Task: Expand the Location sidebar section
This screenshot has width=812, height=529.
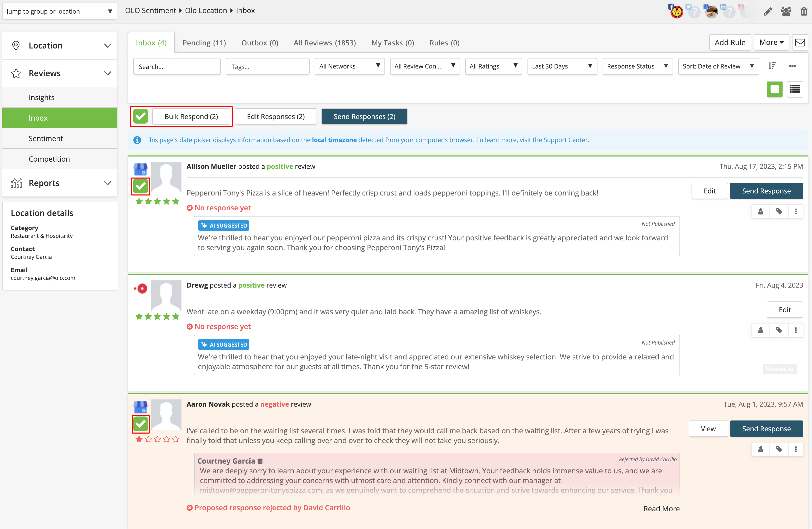Action: (x=60, y=45)
